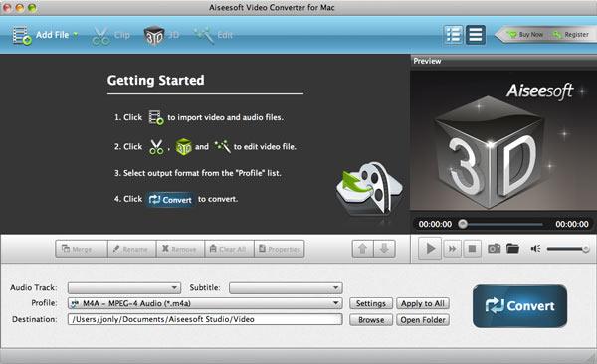The width and height of the screenshot is (597, 364).
Task: Open the Subtitle dropdown
Action: click(x=286, y=287)
